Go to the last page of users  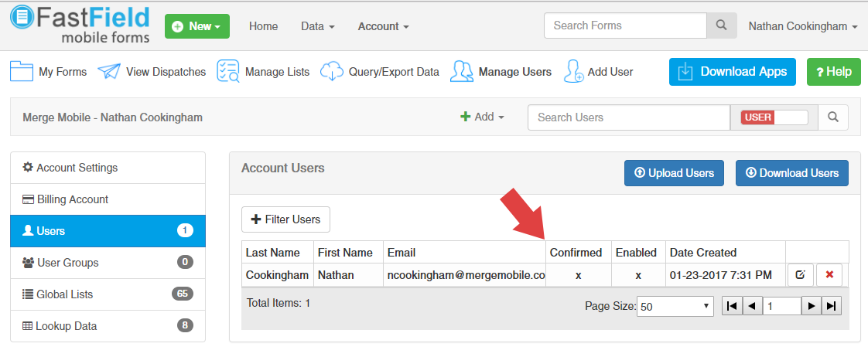click(831, 306)
